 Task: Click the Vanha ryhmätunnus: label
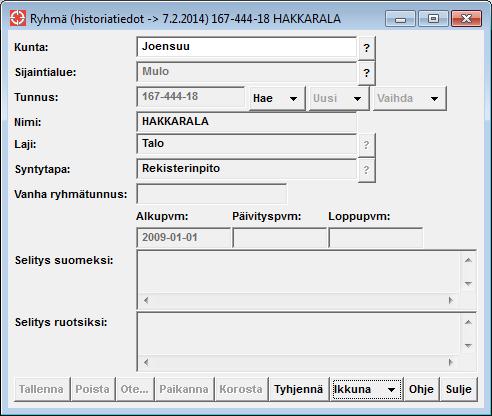coord(71,194)
